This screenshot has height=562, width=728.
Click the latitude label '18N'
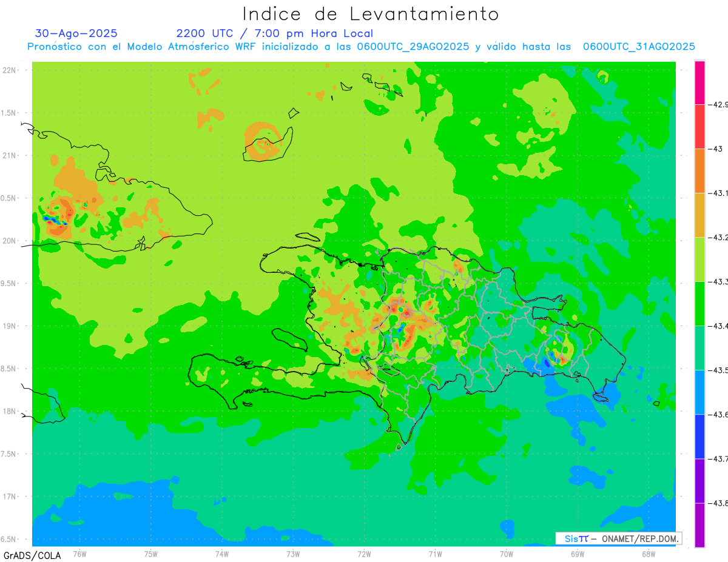click(10, 412)
